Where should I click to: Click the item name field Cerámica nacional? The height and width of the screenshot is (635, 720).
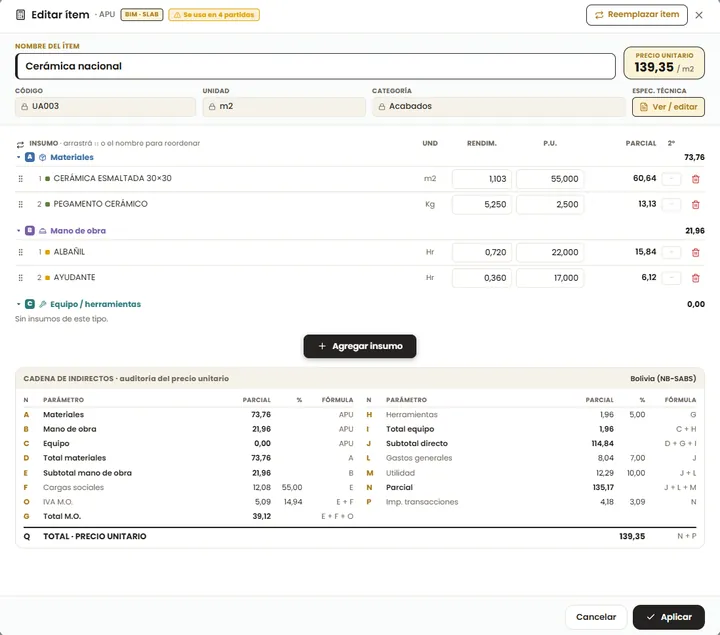315,66
